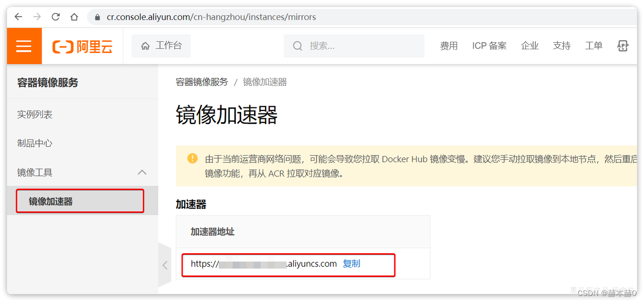Reload the page with the refresh icon
Image resolution: width=644 pixels, height=302 pixels.
pos(55,17)
